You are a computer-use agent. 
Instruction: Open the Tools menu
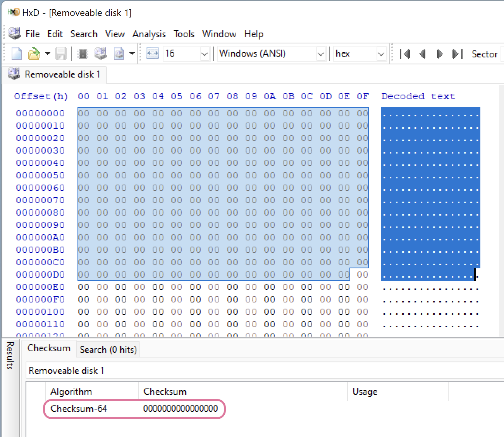click(x=184, y=34)
